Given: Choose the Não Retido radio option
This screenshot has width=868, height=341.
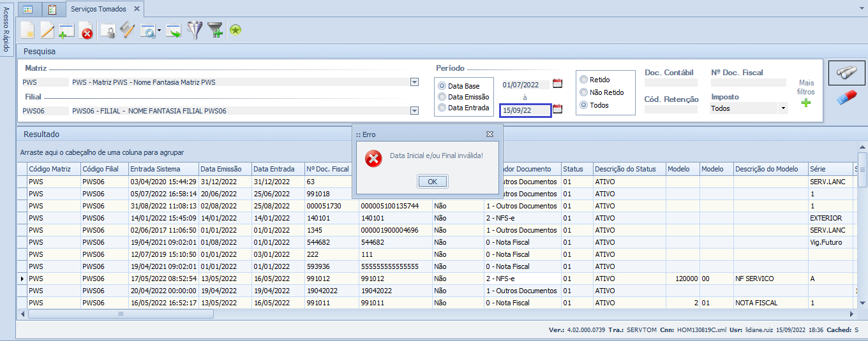Looking at the screenshot, I should [583, 92].
